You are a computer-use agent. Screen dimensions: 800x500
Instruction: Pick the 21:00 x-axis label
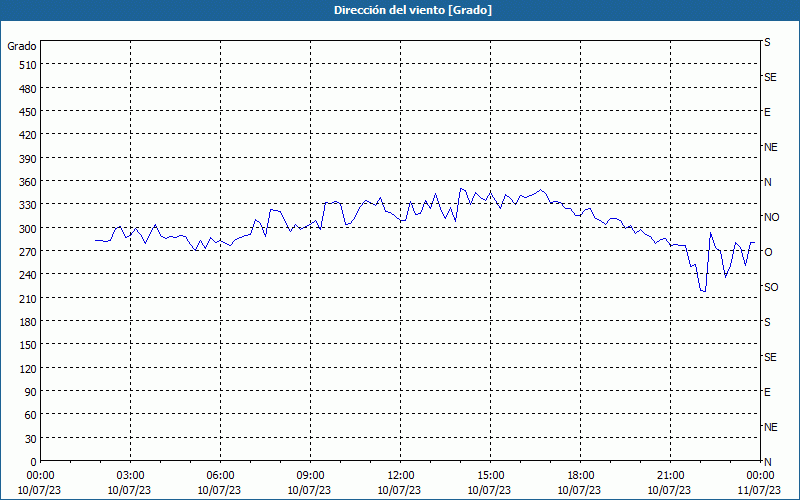[670, 476]
